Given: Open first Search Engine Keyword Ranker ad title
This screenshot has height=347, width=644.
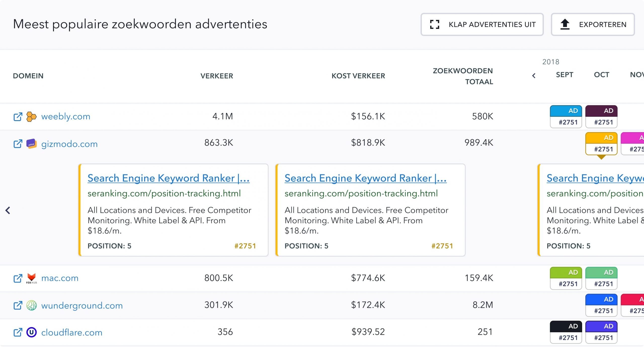Looking at the screenshot, I should pyautogui.click(x=168, y=178).
